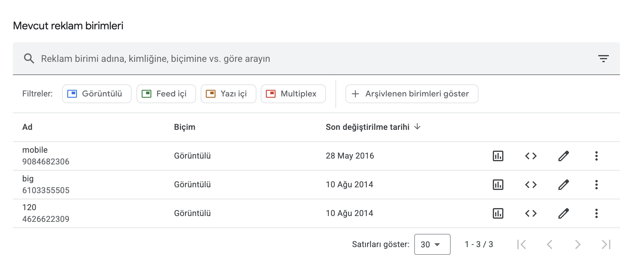Click Arşivlenen birimleri göster button
644x255 pixels.
click(412, 94)
